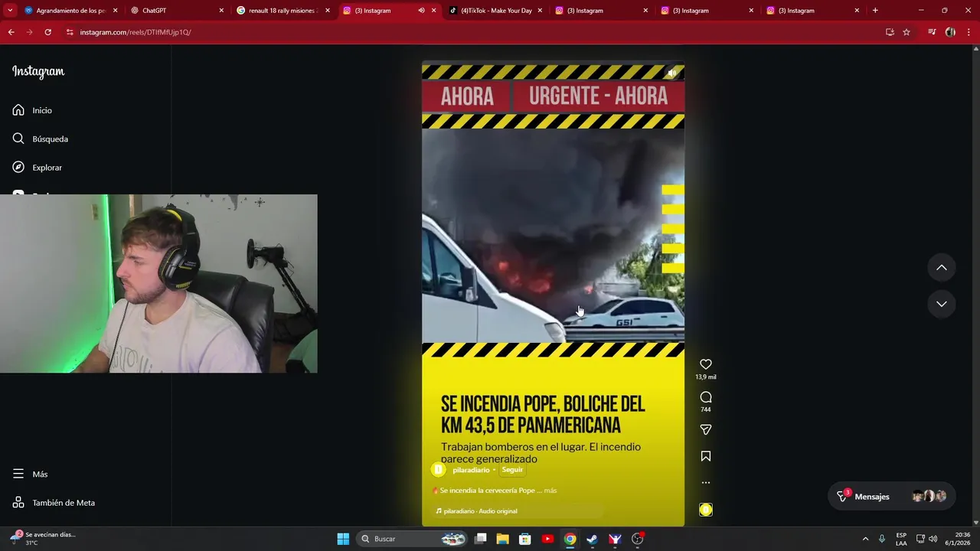This screenshot has width=980, height=551.
Task: Click the taskbar Buscar search box
Action: tap(413, 539)
